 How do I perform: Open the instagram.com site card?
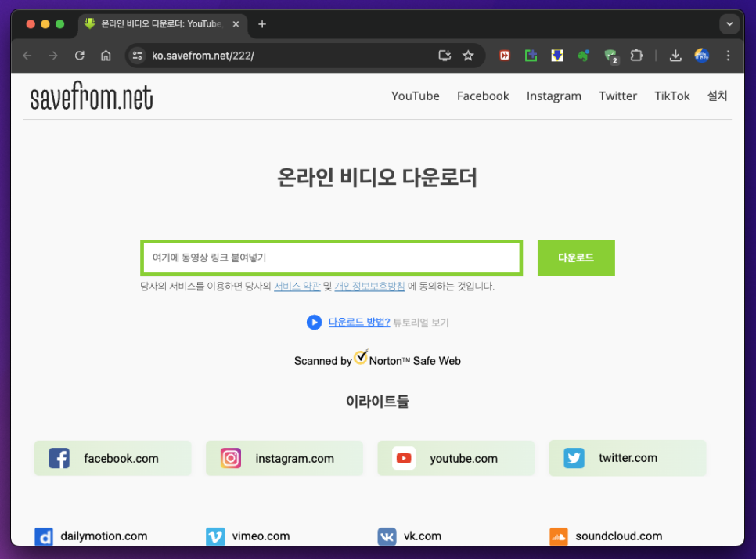(284, 458)
